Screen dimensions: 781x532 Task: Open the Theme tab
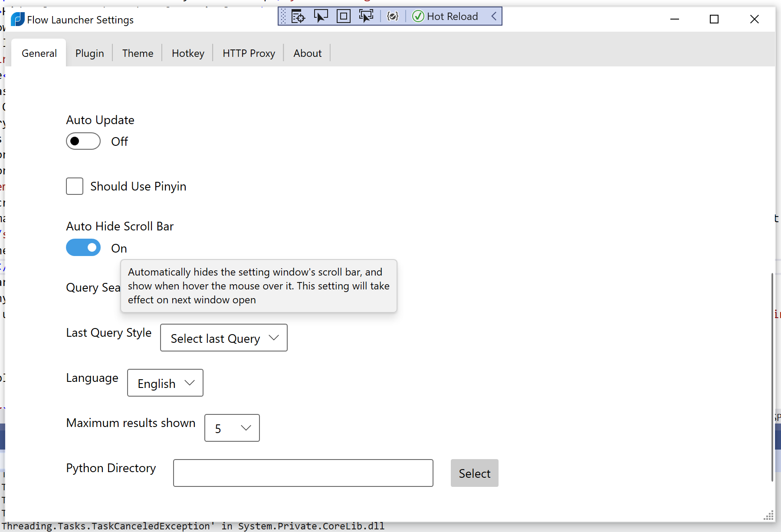click(138, 53)
